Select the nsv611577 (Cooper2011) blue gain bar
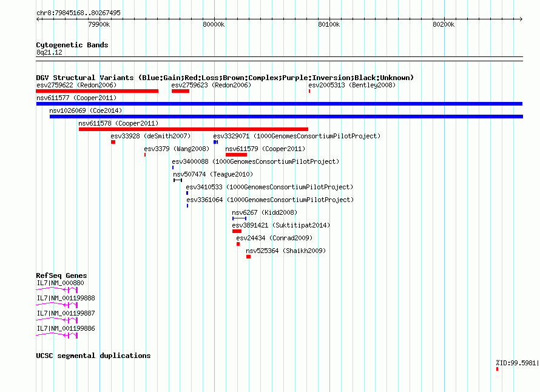Image resolution: width=540 pixels, height=392 pixels. [x=279, y=104]
